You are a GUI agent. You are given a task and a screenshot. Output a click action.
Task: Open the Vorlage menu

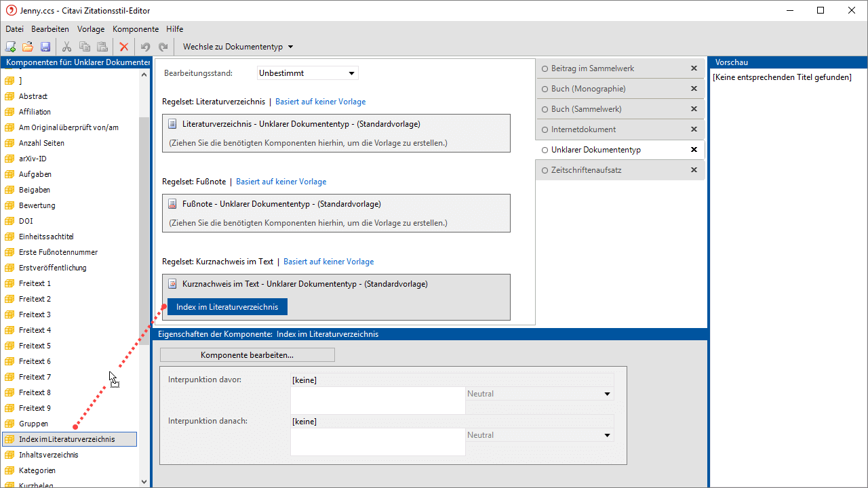[x=91, y=29]
